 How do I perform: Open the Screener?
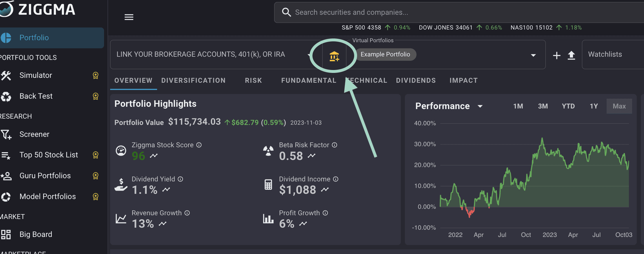[x=34, y=134]
